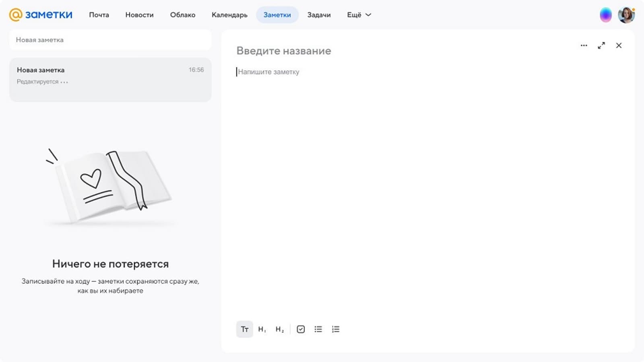This screenshot has height=362, width=644.
Task: Insert a bulleted list
Action: [318, 329]
